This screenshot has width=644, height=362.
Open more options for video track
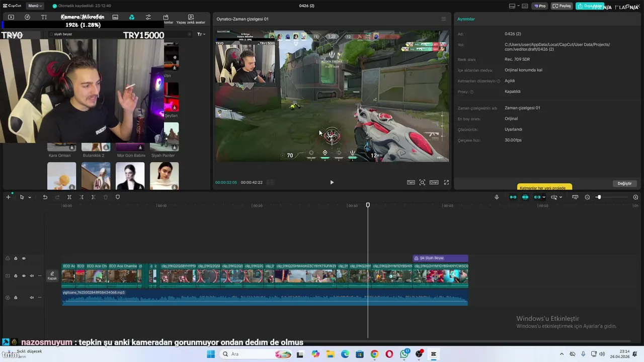40,276
